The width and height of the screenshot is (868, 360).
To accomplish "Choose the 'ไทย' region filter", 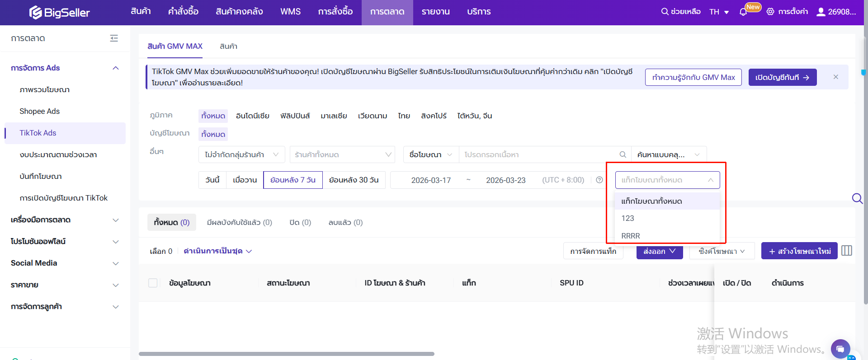I will coord(404,116).
